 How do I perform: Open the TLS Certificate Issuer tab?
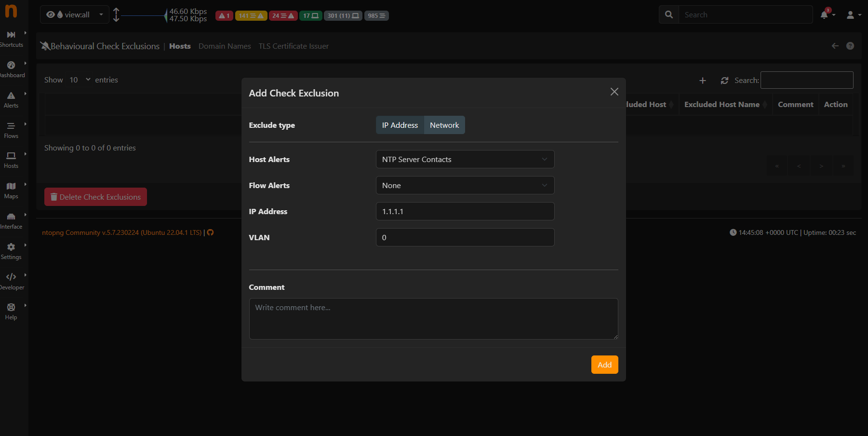click(x=294, y=46)
